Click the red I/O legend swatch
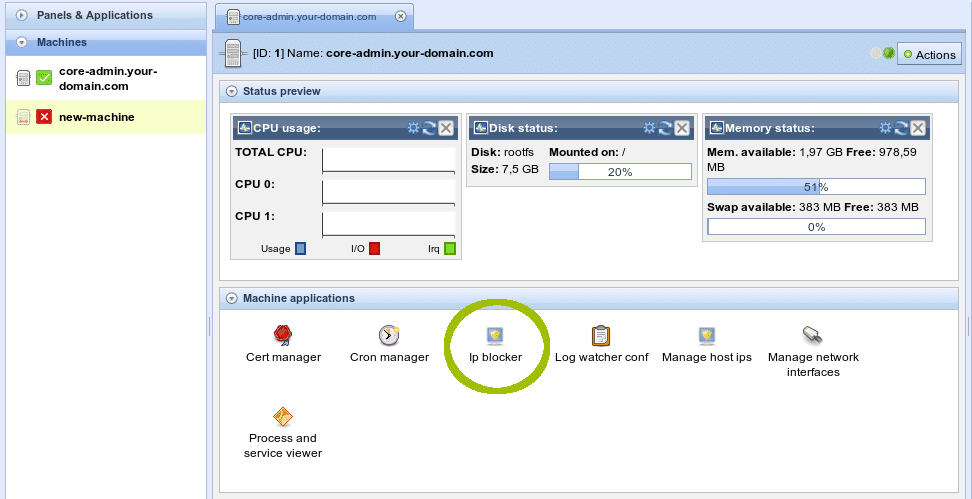 [375, 248]
